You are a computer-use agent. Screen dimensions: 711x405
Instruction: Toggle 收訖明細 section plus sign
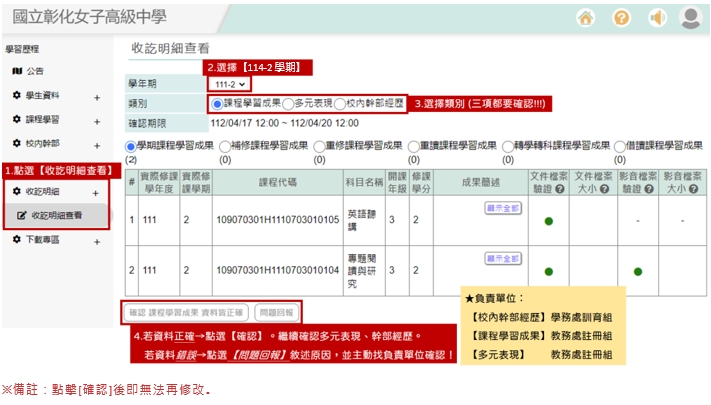(95, 193)
